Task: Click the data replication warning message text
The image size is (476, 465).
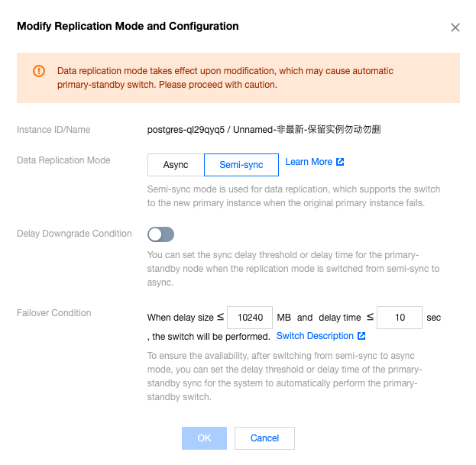Action: (225, 77)
